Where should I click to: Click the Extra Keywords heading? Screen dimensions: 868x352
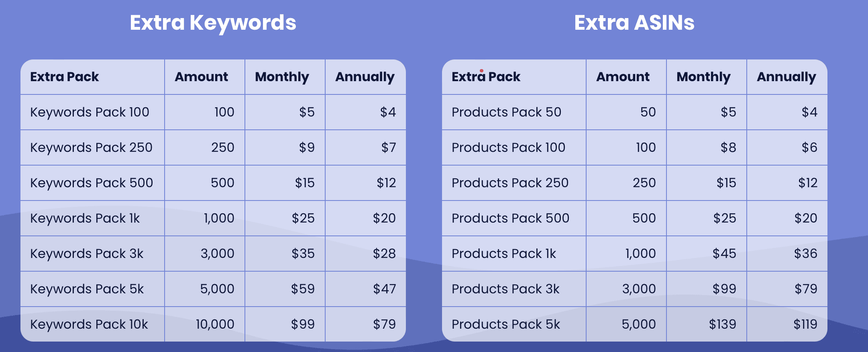[213, 23]
